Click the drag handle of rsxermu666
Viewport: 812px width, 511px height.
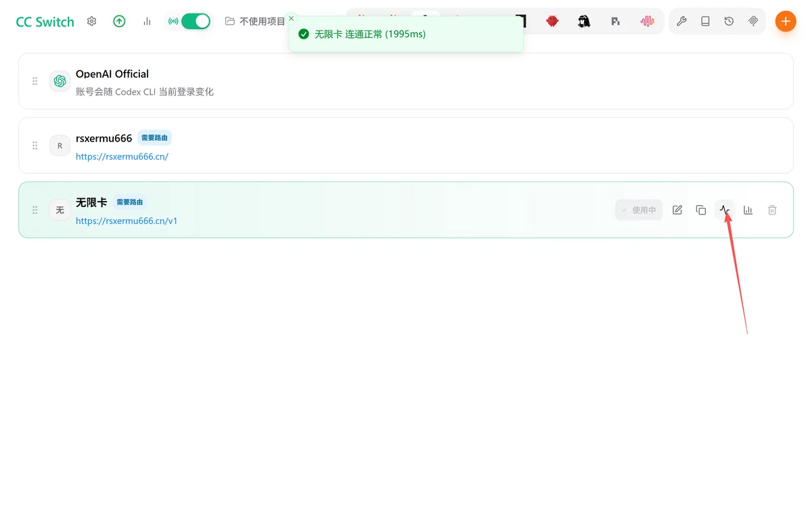(35, 146)
